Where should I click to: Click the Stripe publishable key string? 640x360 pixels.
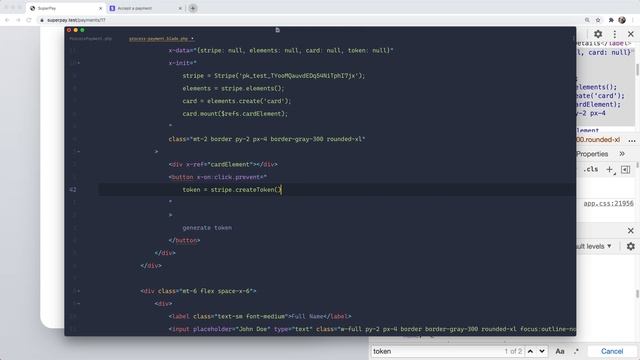coord(300,76)
